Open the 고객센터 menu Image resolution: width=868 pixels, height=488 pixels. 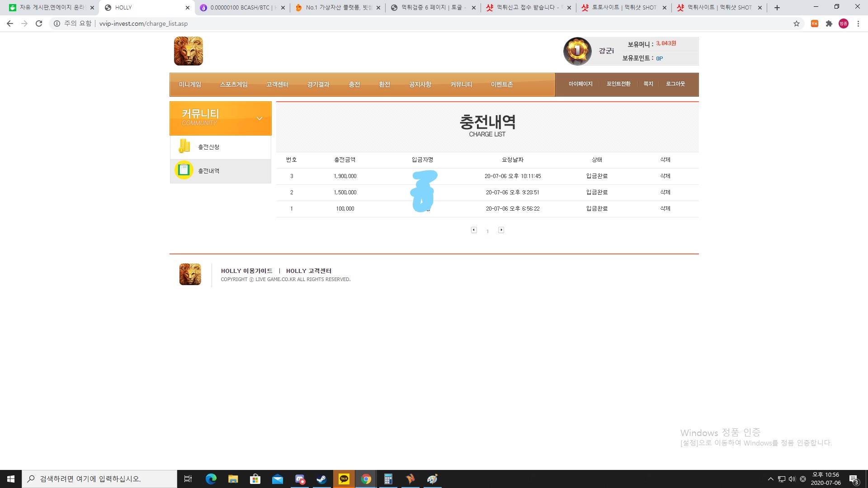pyautogui.click(x=277, y=84)
